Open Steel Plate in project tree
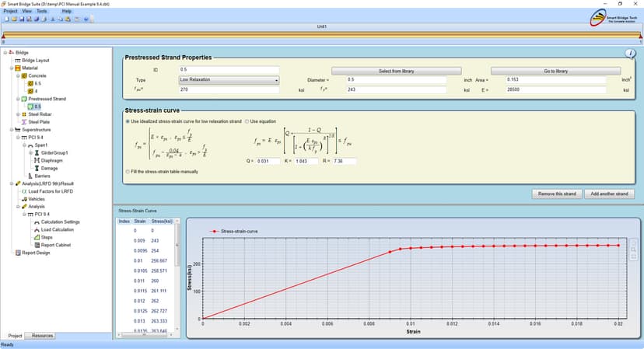644x349 pixels. pos(39,122)
